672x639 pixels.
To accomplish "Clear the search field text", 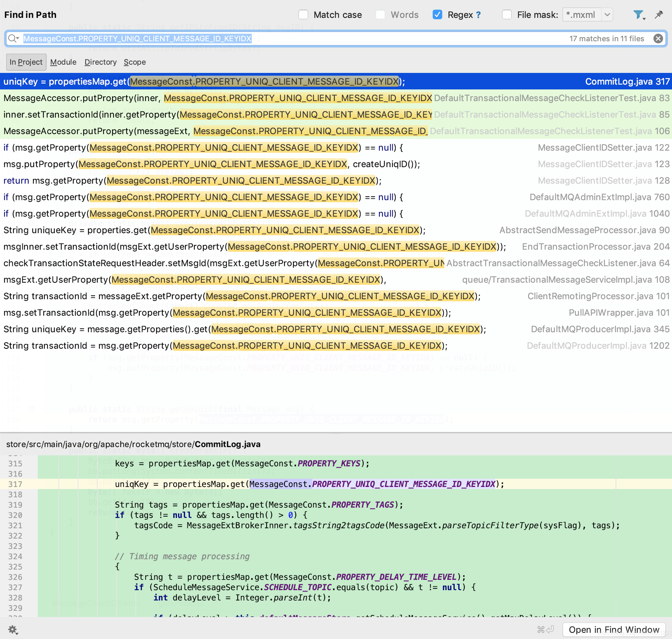I will coord(658,39).
